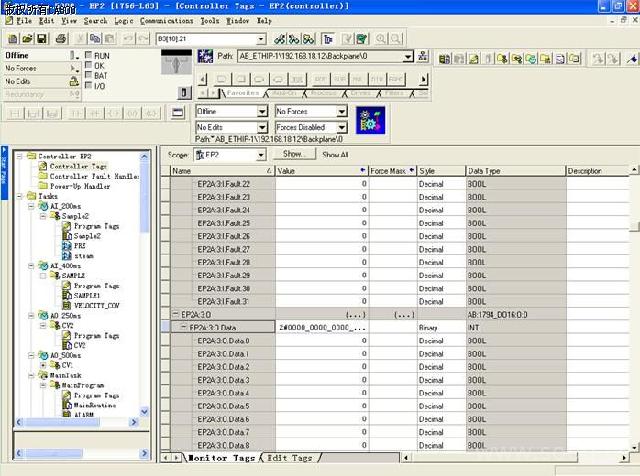Toggle the I/O indicator checkbox
The image size is (640, 476).
pos(89,85)
